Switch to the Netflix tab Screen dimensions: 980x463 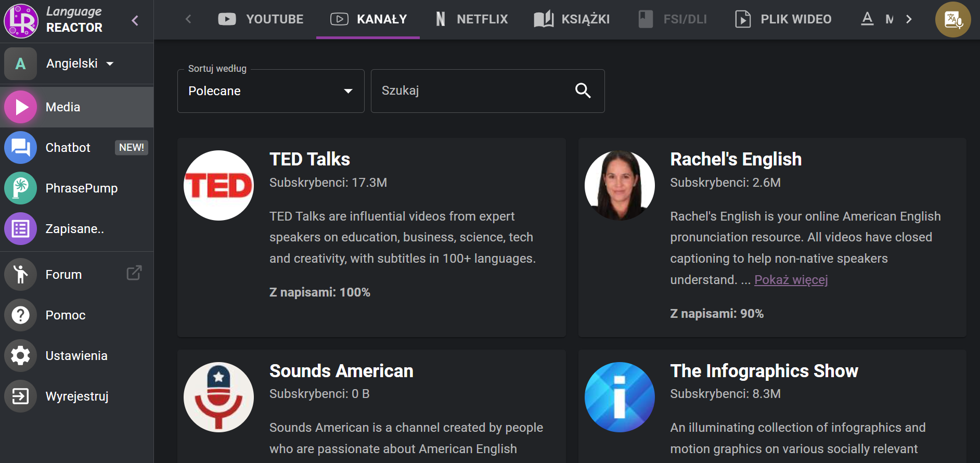[x=472, y=19]
